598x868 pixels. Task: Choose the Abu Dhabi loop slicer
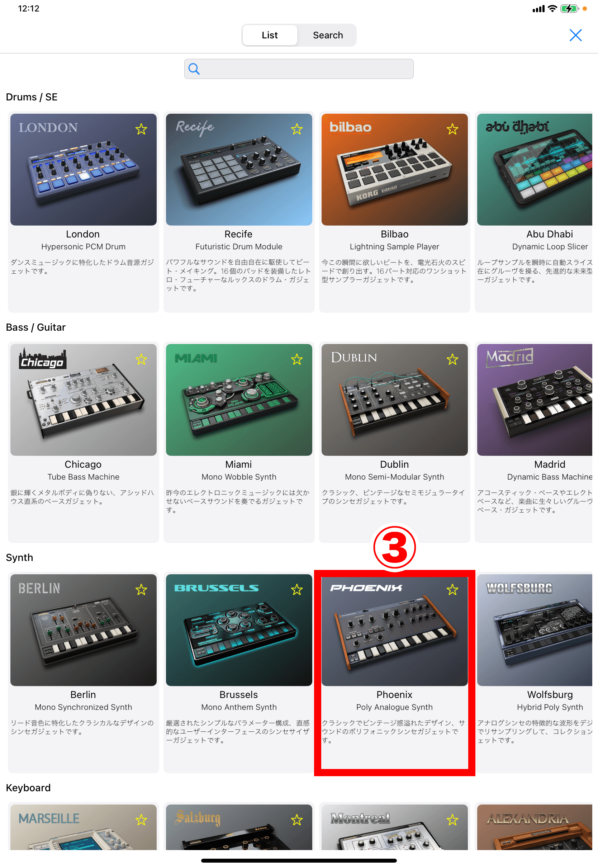tap(534, 170)
